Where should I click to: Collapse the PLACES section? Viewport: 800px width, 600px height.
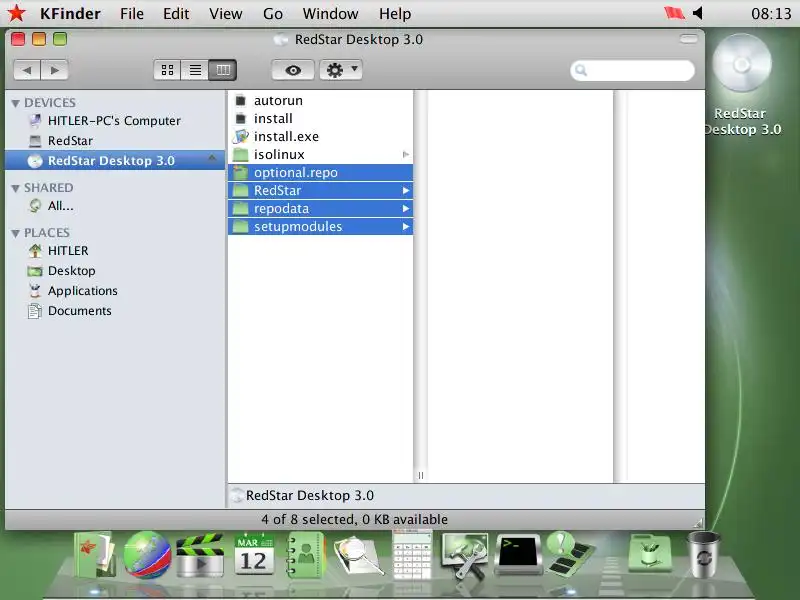click(x=15, y=233)
